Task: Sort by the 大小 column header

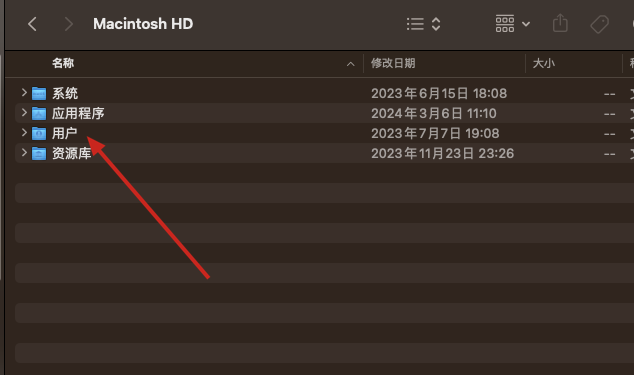Action: tap(543, 63)
